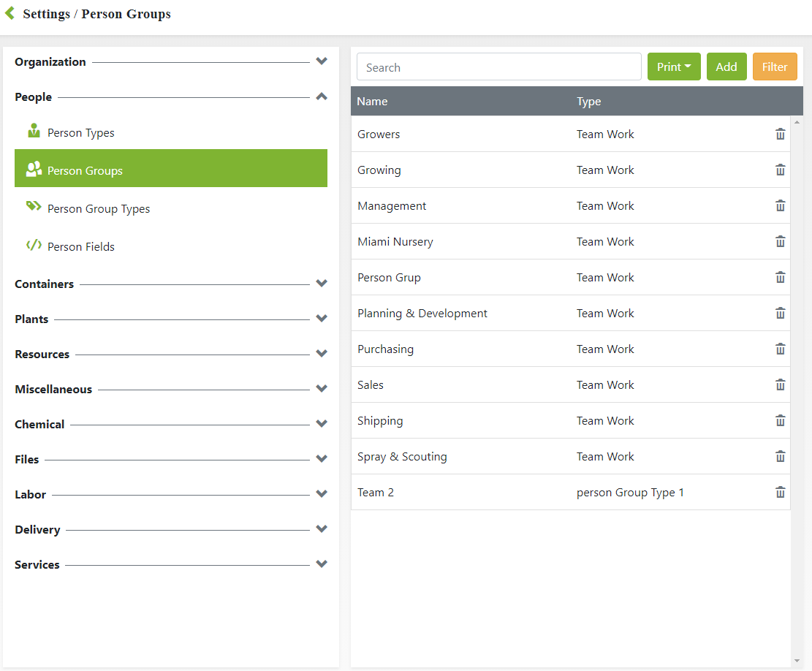Delete the Growers person group
This screenshot has height=671, width=812.
[780, 134]
